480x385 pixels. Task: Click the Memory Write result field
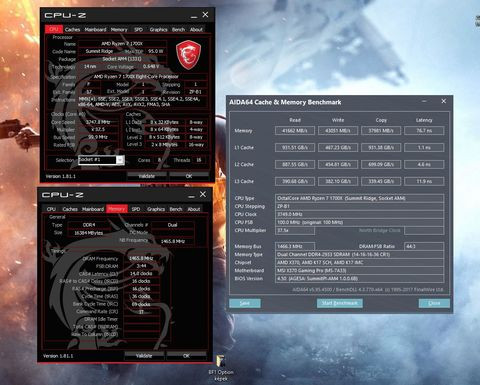tap(338, 131)
